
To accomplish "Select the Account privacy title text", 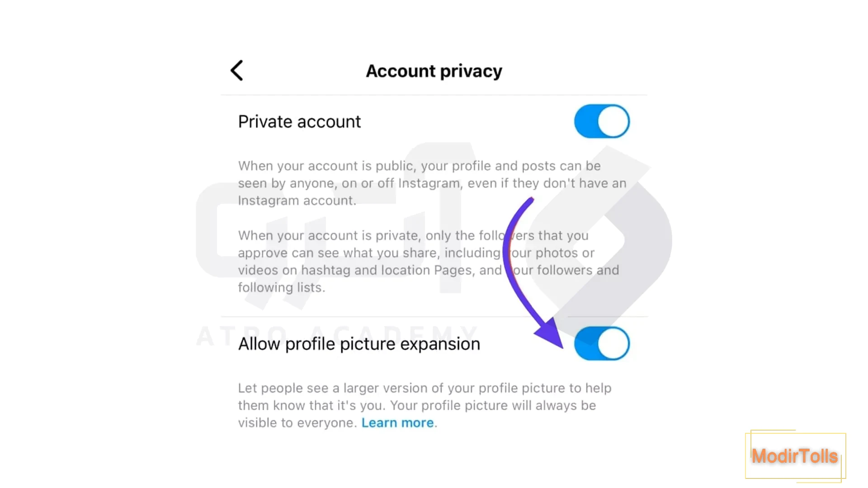I will [434, 70].
